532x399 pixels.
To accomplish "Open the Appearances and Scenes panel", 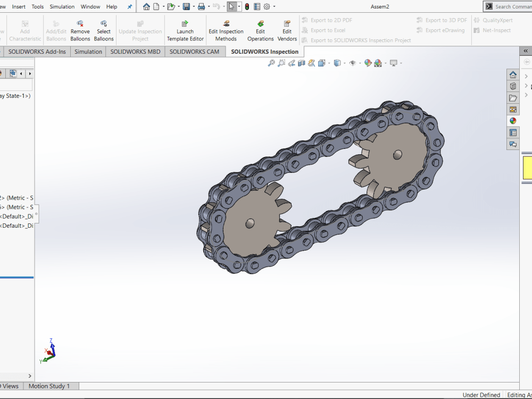I will point(513,121).
